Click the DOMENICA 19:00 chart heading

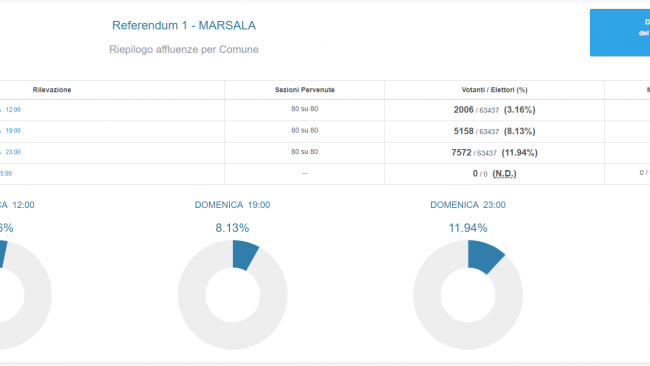(x=232, y=205)
